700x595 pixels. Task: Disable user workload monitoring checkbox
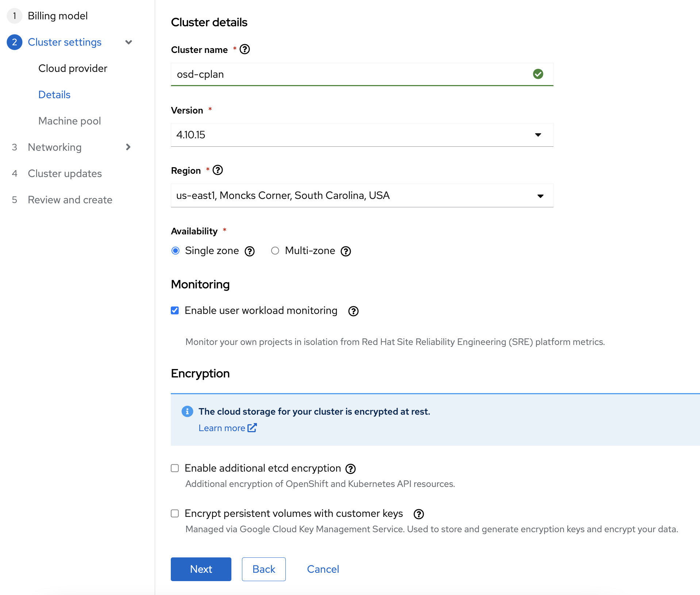coord(175,311)
